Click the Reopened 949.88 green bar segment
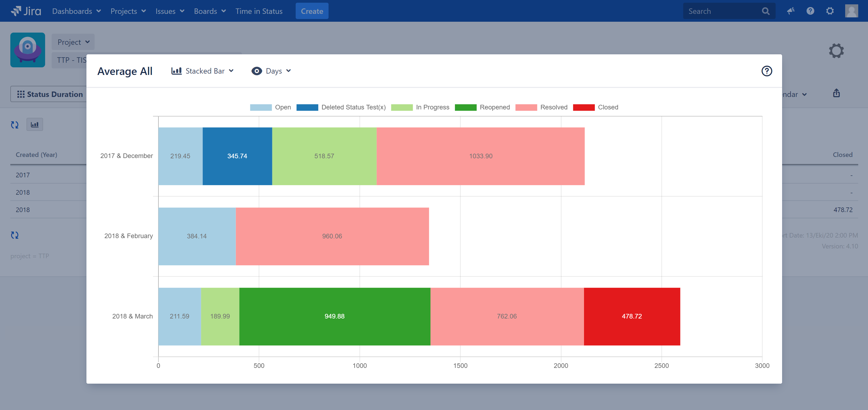Viewport: 868px width, 410px height. 334,316
